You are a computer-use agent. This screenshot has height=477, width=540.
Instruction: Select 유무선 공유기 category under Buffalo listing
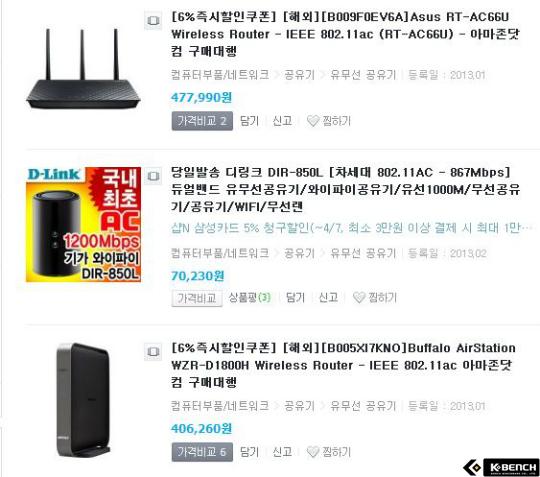click(x=363, y=406)
